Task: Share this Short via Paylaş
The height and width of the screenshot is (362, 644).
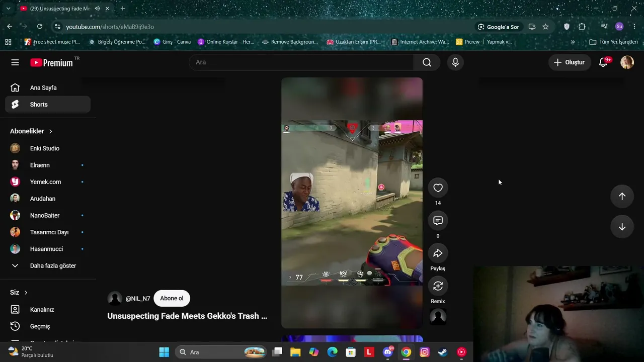Action: click(x=438, y=253)
